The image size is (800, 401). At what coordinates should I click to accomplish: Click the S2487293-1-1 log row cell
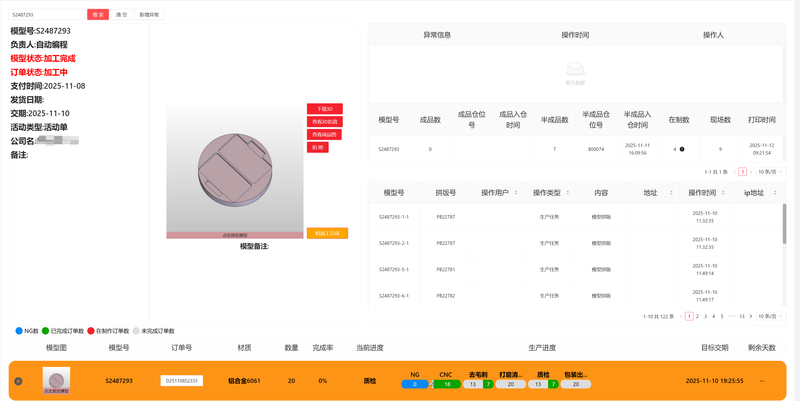click(394, 217)
